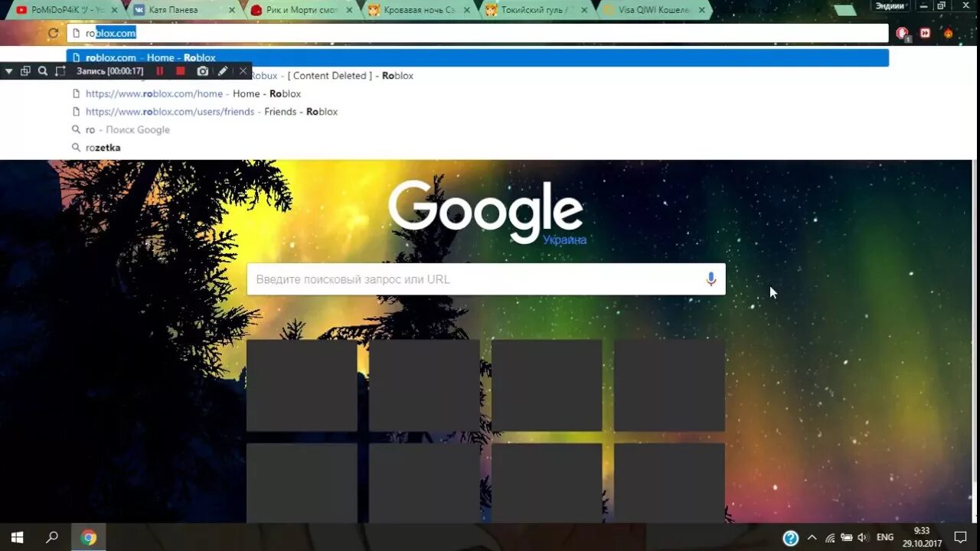Click the recorder magnifier zoom icon
Image resolution: width=980 pixels, height=551 pixels.
tap(43, 71)
